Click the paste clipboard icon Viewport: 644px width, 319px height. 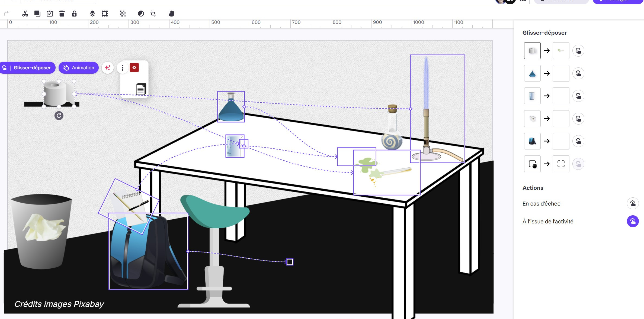point(50,14)
